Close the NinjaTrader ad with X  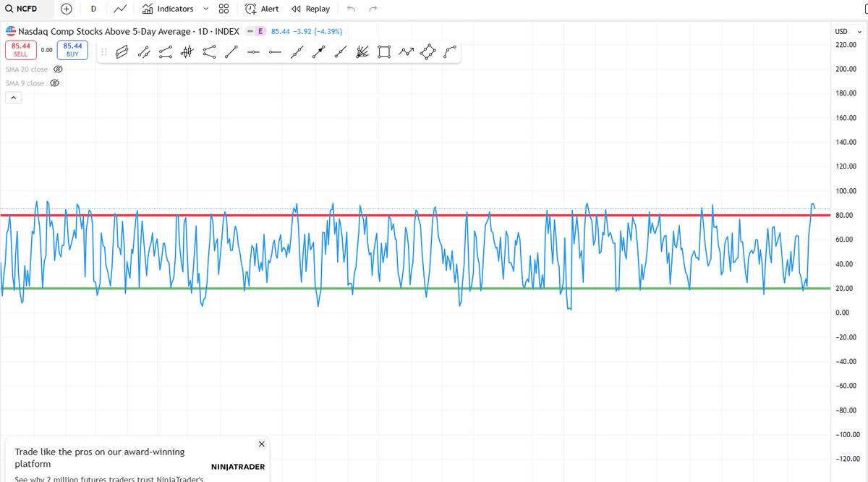(x=262, y=444)
